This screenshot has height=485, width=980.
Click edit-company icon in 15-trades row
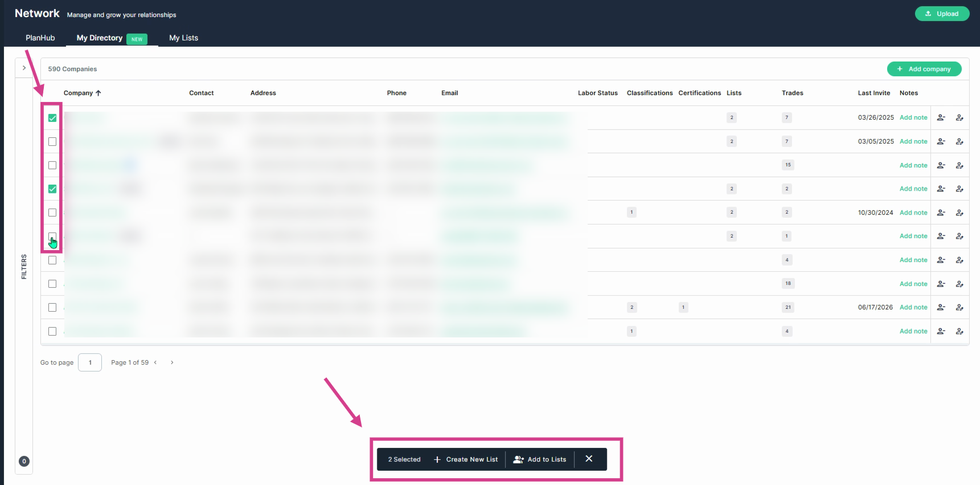(x=960, y=165)
